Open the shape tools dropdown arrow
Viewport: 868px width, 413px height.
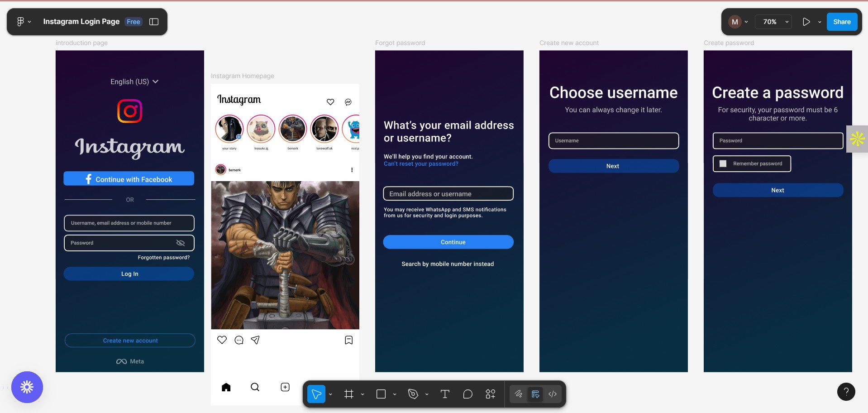click(395, 394)
